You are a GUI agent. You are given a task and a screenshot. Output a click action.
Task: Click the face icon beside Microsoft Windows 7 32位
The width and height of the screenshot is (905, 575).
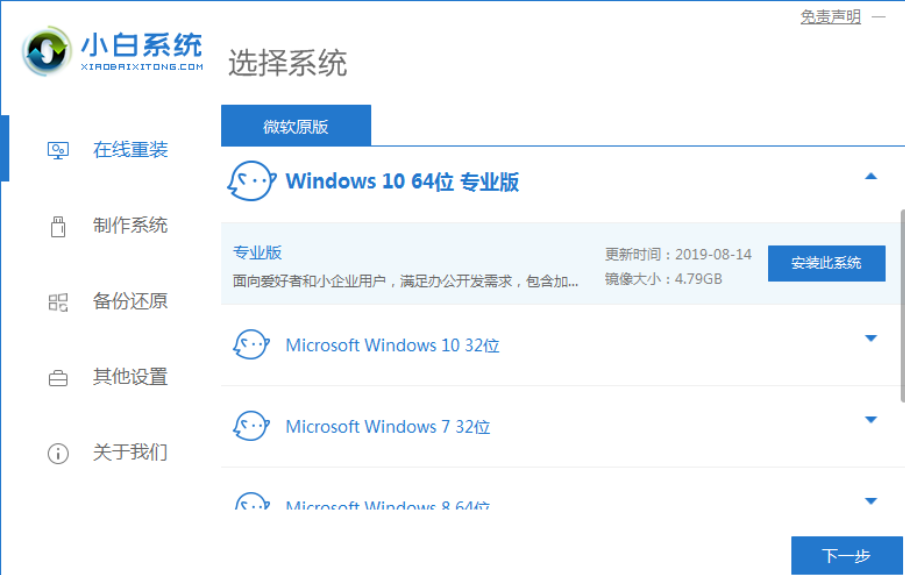[x=251, y=426]
